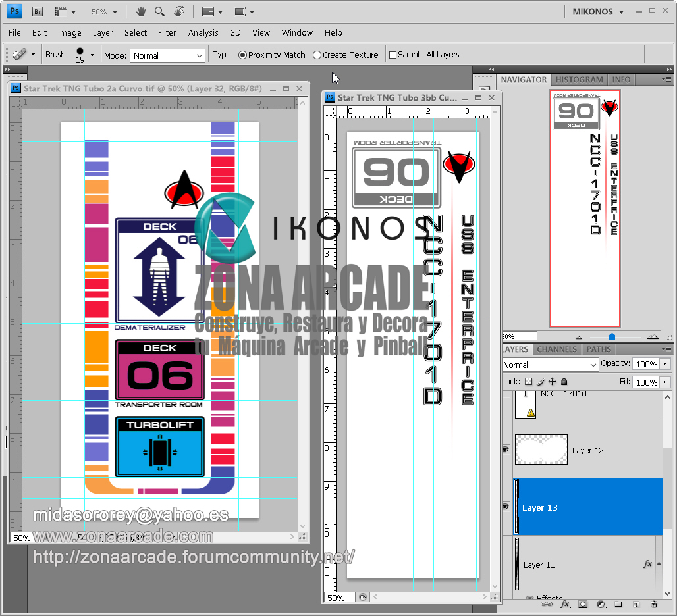677x616 pixels.
Task: Select the Create Texture radio button
Action: pyautogui.click(x=317, y=55)
